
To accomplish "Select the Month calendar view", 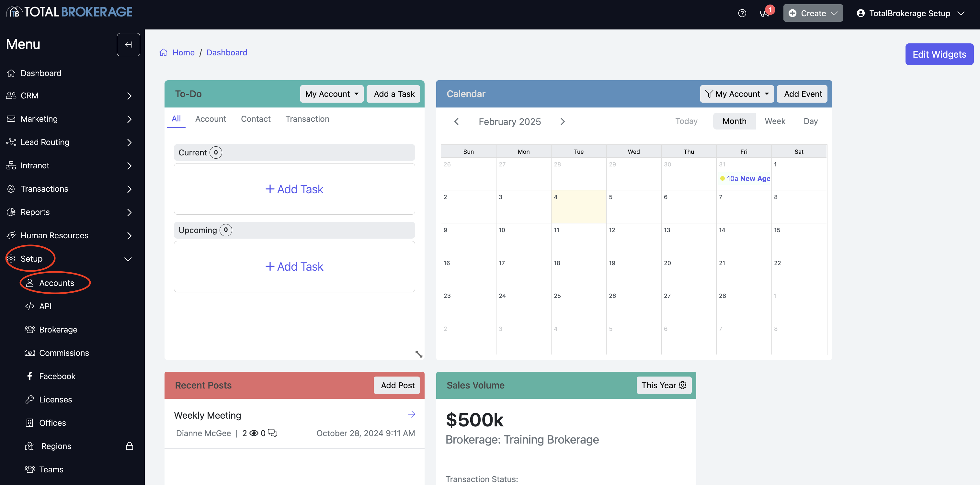I will point(734,121).
